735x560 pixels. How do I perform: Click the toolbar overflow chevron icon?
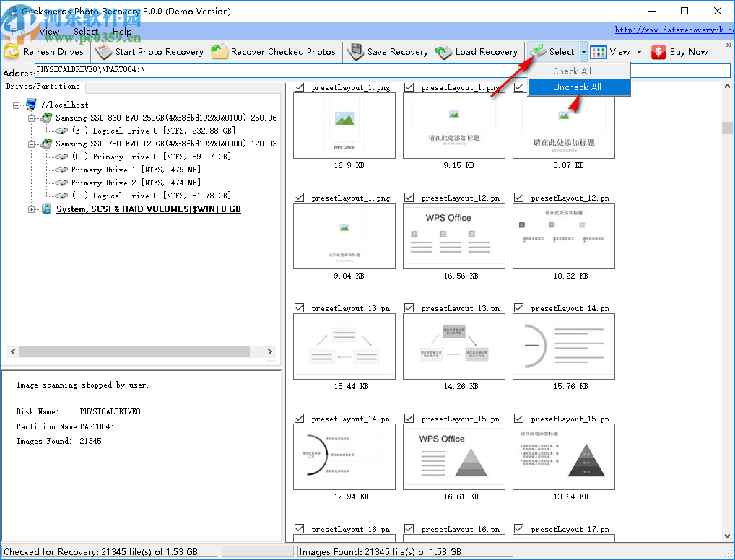729,45
